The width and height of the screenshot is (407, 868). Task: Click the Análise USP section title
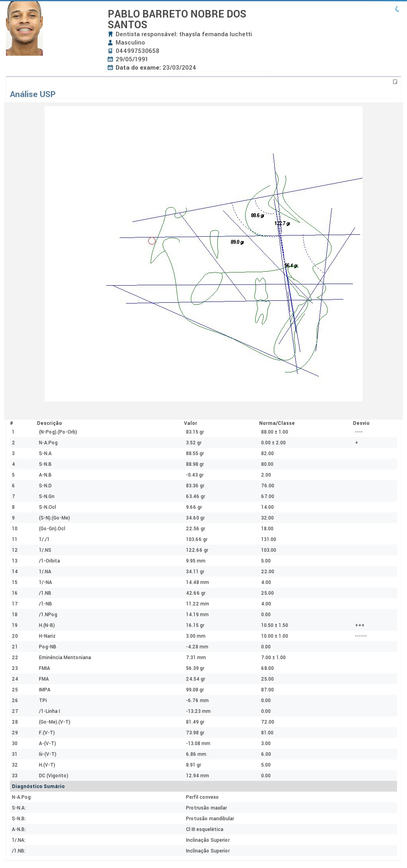click(33, 94)
